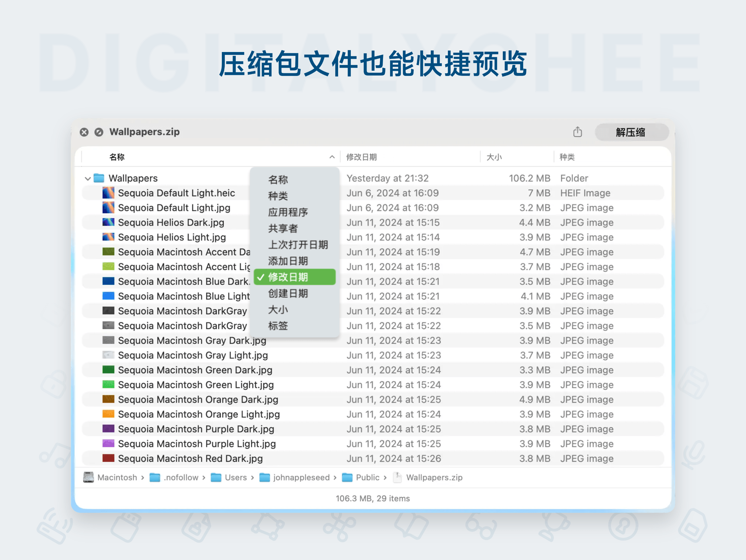Image resolution: width=746 pixels, height=560 pixels.
Task: Click the johnappleseed folder icon in the breadcrumb
Action: (x=265, y=477)
